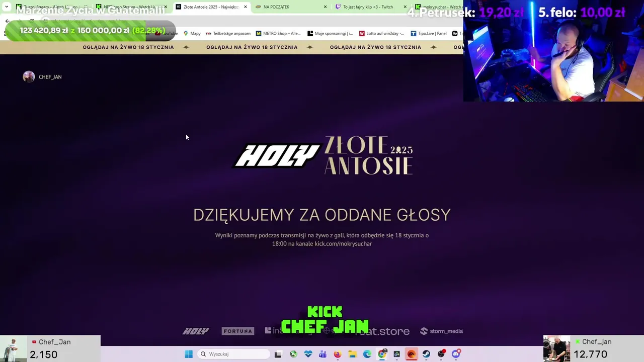Launch Firefox from the taskbar
The image size is (644, 362).
(338, 354)
